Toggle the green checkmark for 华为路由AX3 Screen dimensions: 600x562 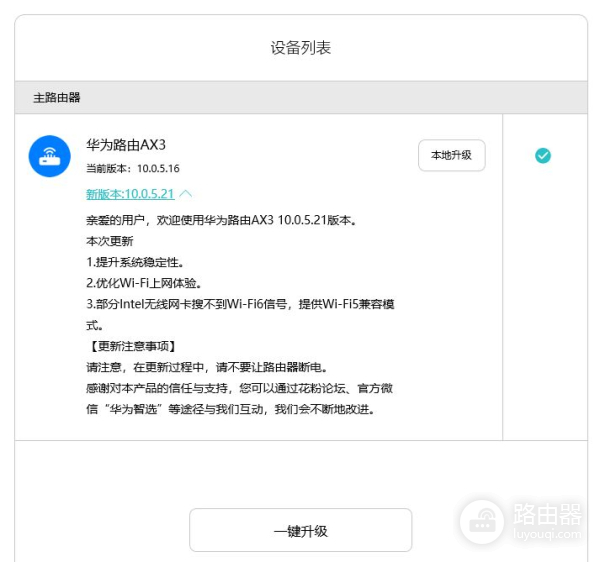point(543,155)
